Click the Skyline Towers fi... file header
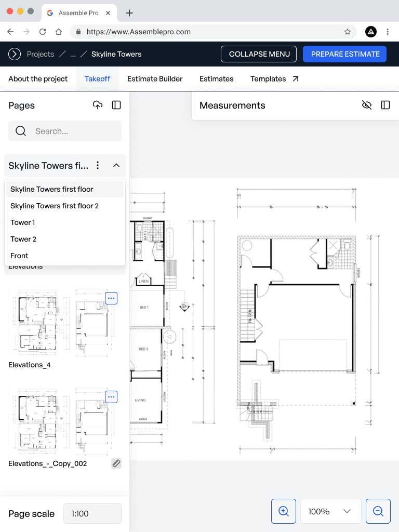The height and width of the screenshot is (532, 399). (65, 165)
